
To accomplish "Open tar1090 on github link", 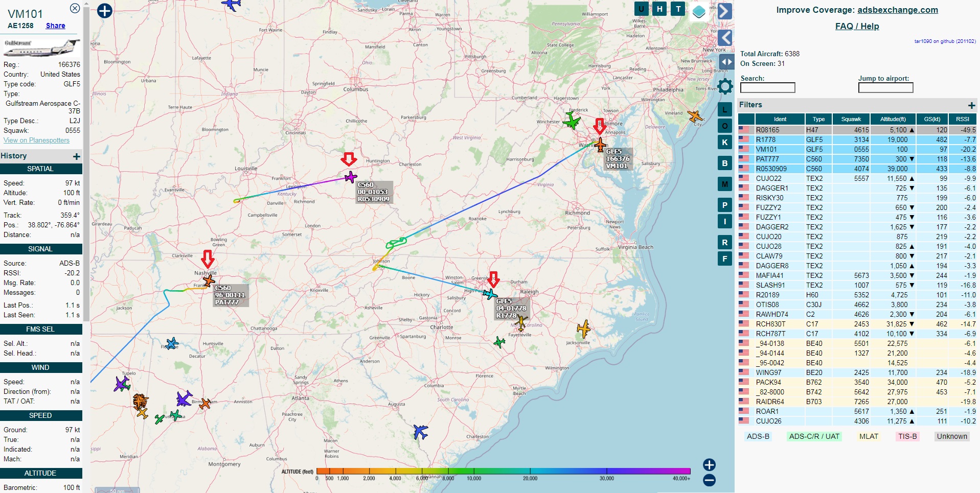I will coord(945,41).
